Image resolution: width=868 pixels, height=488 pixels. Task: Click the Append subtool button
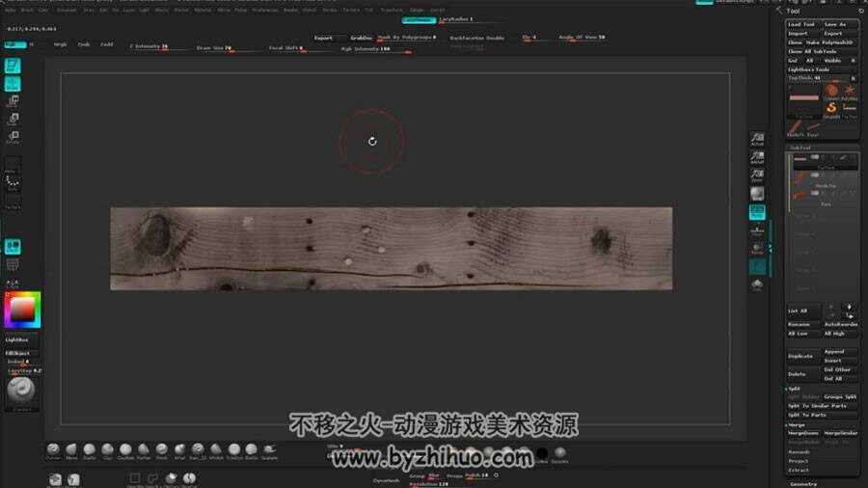coord(840,351)
